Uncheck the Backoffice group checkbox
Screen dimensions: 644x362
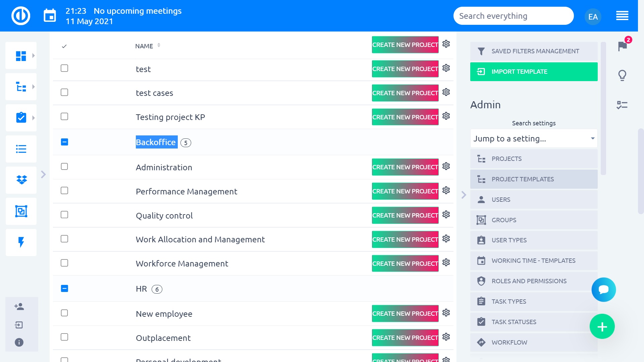(64, 142)
